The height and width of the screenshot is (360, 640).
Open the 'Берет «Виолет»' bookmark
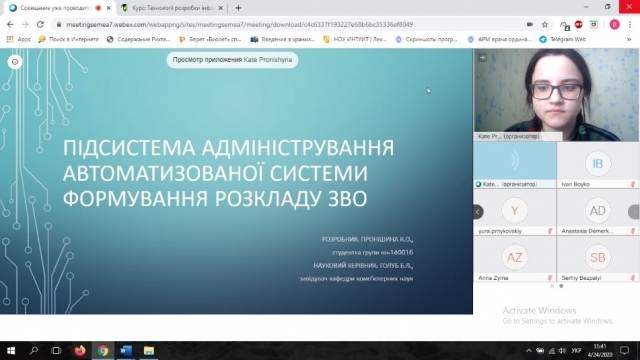click(x=210, y=39)
